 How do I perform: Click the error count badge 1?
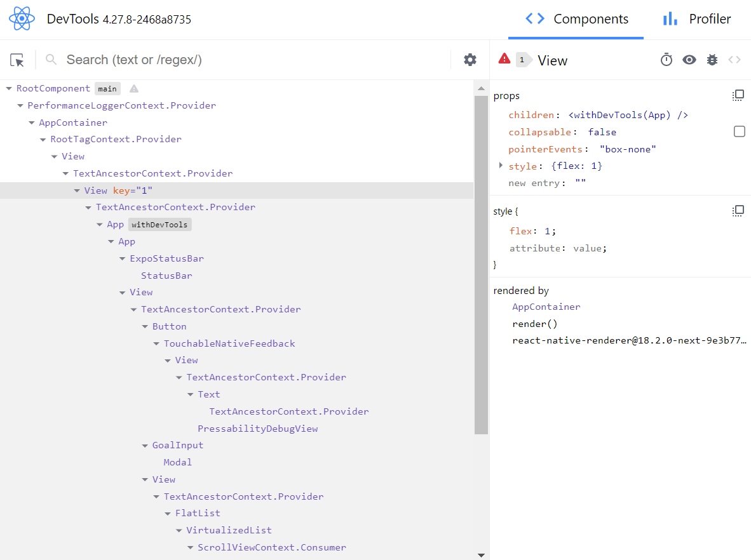[522, 60]
